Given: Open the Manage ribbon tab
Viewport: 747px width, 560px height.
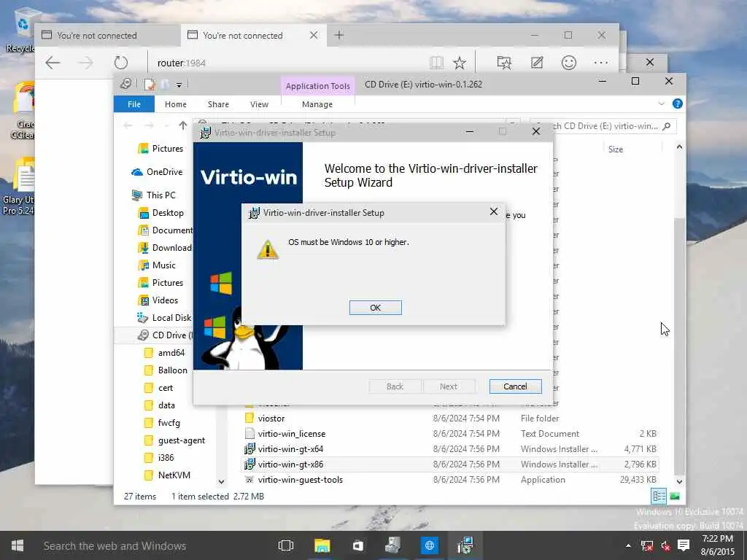Looking at the screenshot, I should (x=317, y=104).
